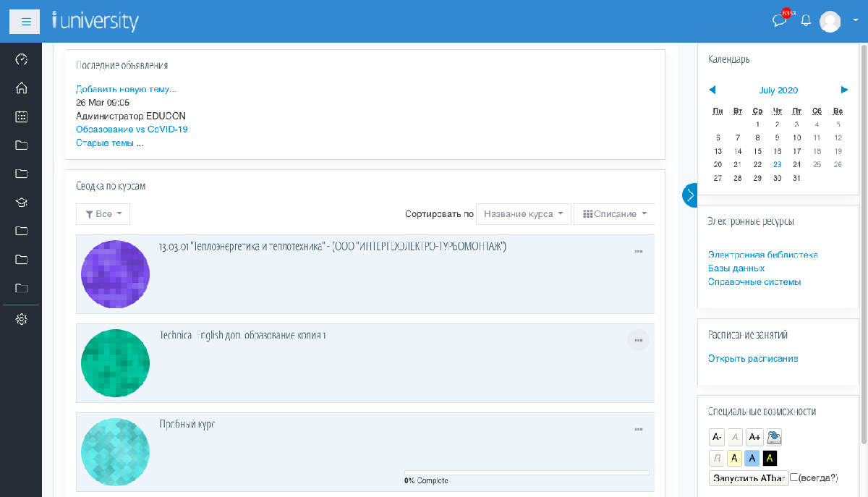Go to previous month in calendar
Screen dimensions: 868x497
pos(712,90)
